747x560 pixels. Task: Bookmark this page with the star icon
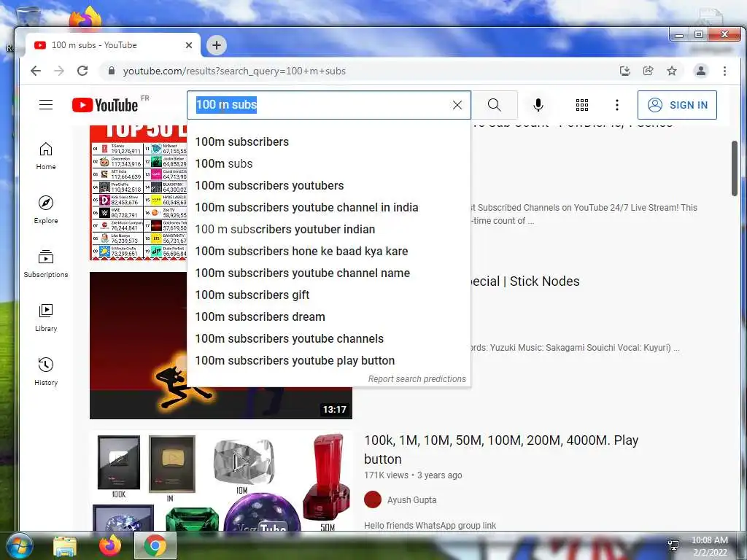click(x=672, y=71)
